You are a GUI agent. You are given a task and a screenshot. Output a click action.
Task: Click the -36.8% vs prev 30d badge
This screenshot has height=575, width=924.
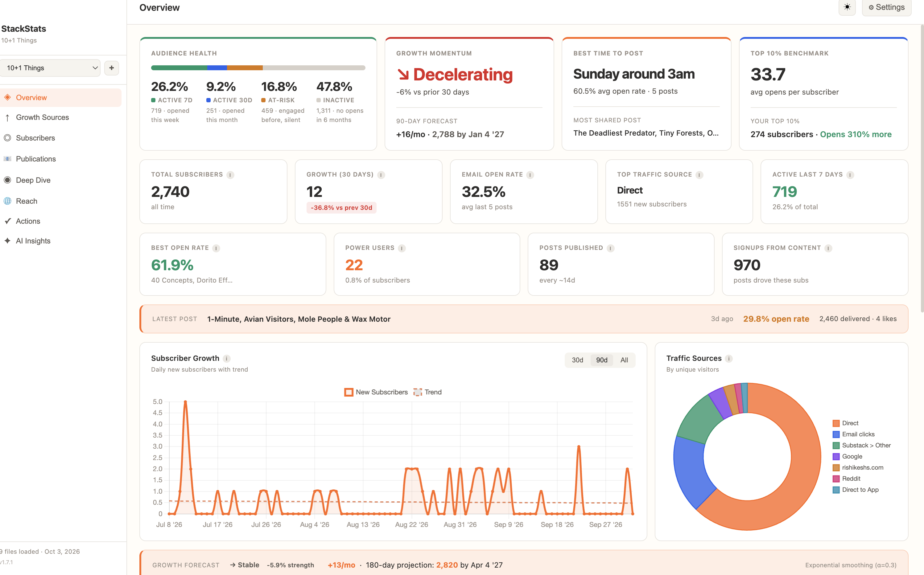coord(341,208)
